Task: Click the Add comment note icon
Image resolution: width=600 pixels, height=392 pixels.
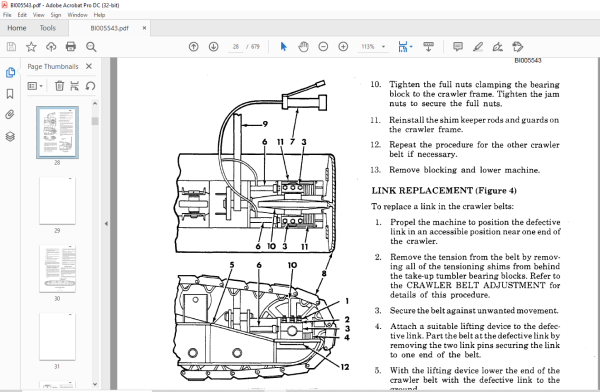Action: click(x=458, y=47)
